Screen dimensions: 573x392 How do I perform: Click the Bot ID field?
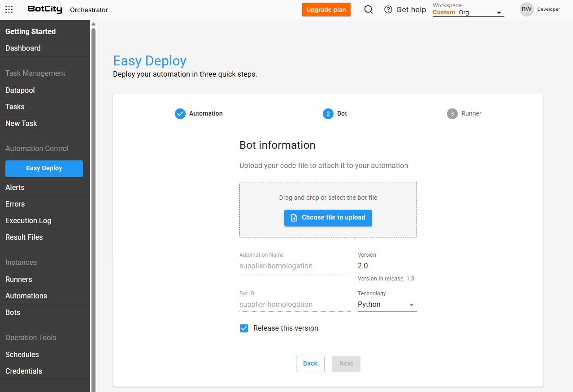coord(295,305)
